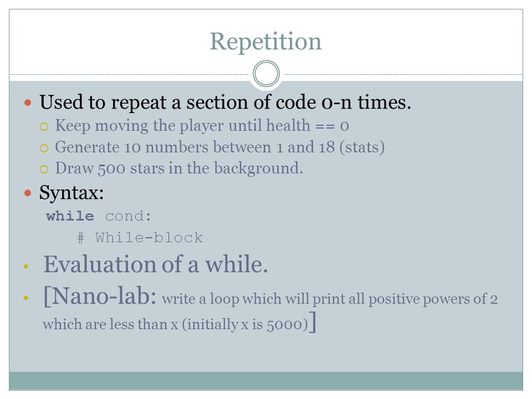Click the '[Nano-lab:' label text
Viewport: 532px width, 399px height.
pyautogui.click(x=100, y=296)
